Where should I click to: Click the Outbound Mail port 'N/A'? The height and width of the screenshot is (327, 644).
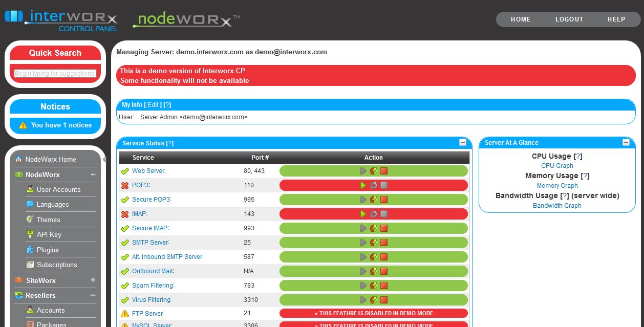coord(249,271)
